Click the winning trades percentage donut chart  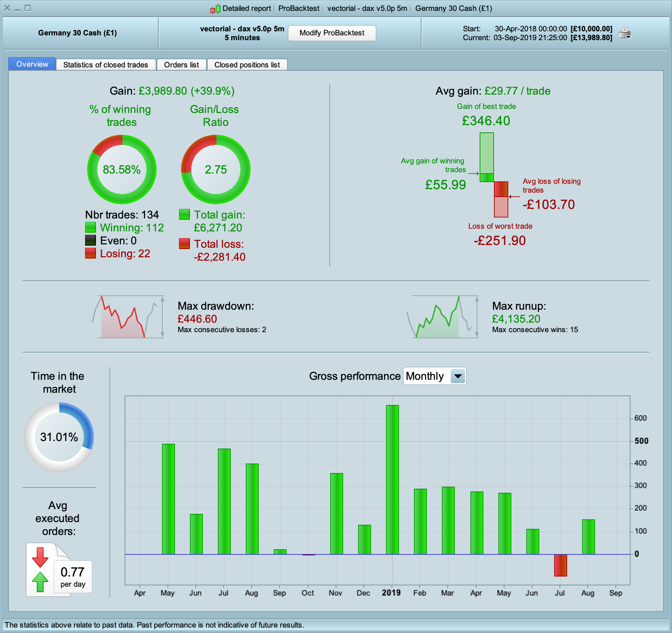coord(122,169)
